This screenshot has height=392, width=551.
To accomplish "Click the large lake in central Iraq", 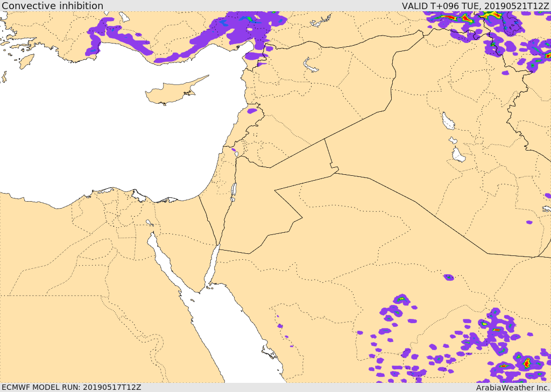I will 448,121.
